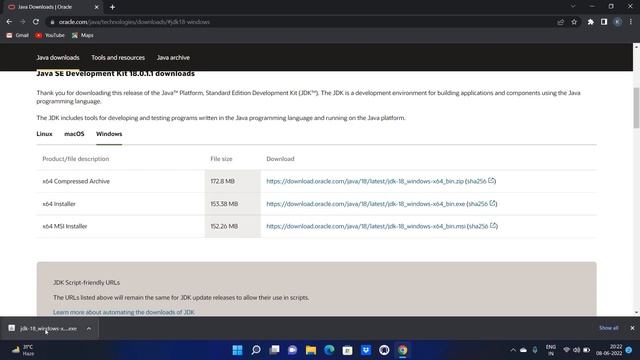Open tab search chevron in title bar
Screen dimensions: 640x360
(x=573, y=7)
